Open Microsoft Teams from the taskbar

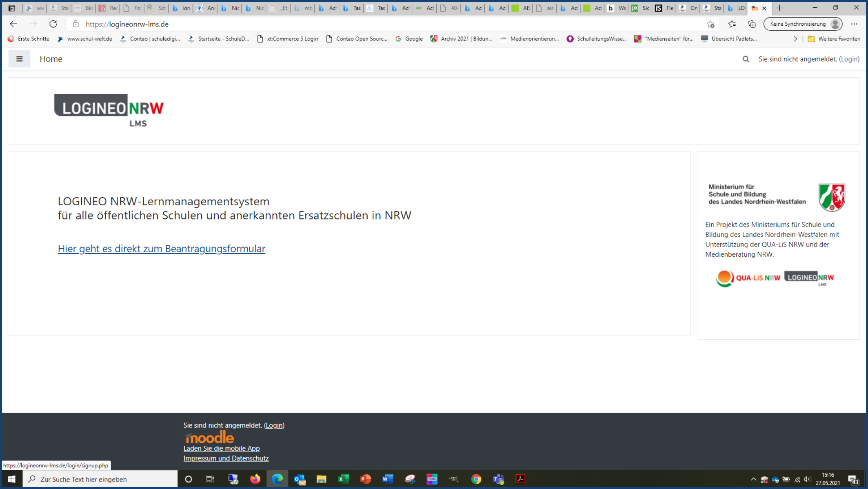[x=498, y=479]
